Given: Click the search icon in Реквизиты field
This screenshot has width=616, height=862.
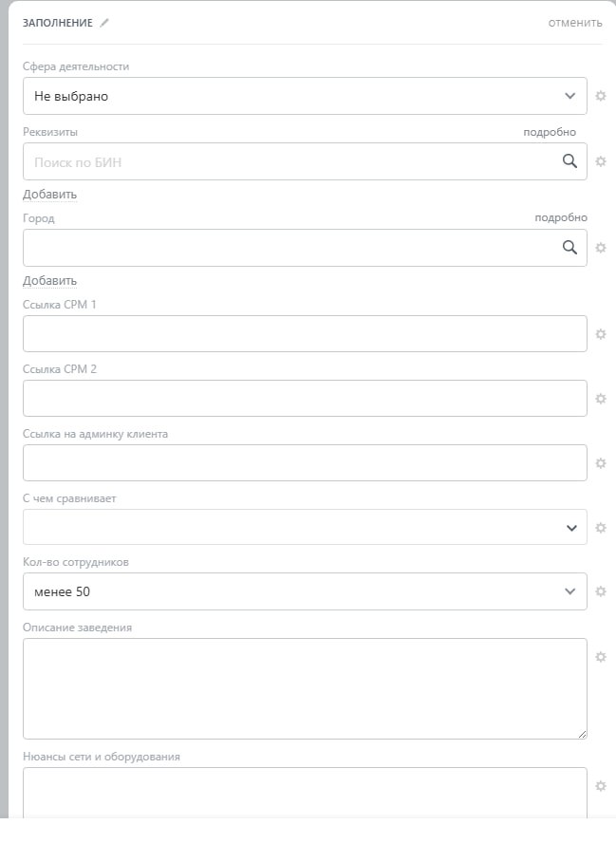Looking at the screenshot, I should 569,161.
